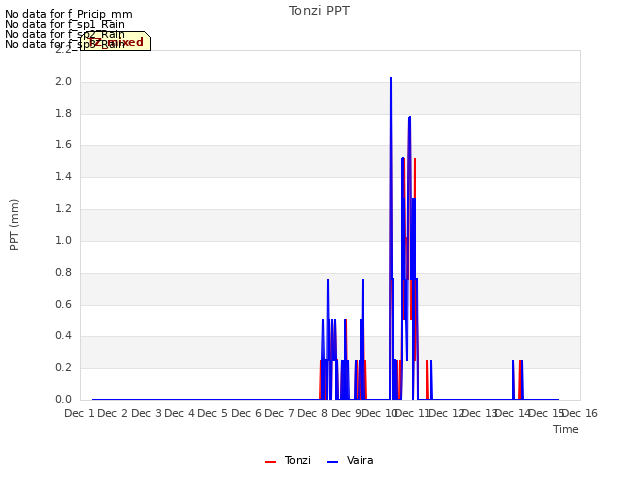Click the Dec 5 x-axis tick label
Viewport: 640px width, 480px height.
click(x=213, y=413)
